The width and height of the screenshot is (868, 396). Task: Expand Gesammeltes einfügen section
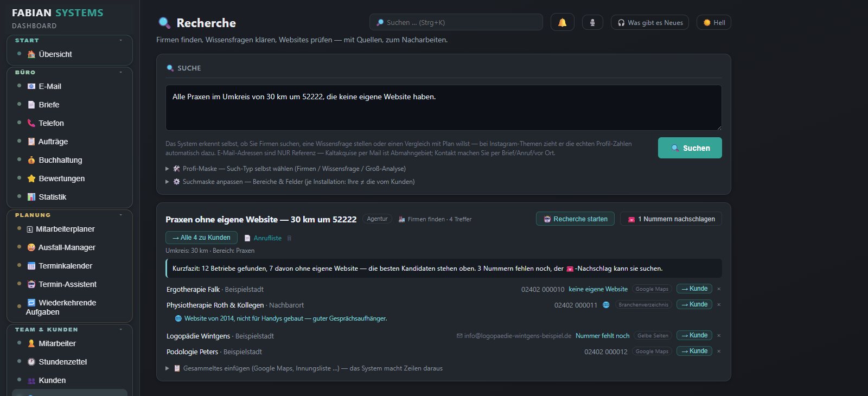tap(304, 368)
